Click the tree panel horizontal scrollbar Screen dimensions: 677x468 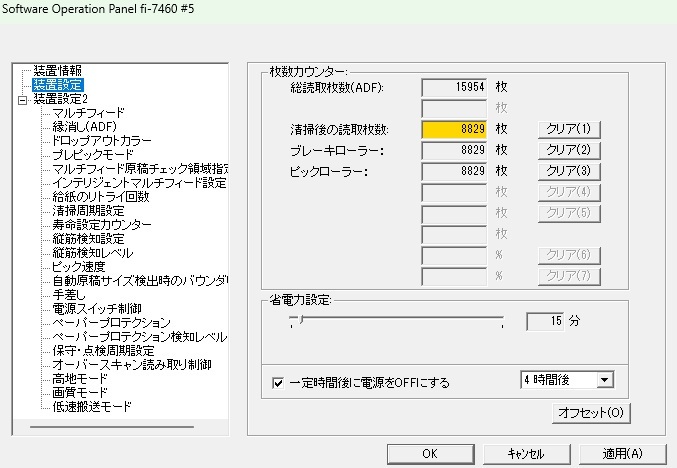pyautogui.click(x=112, y=427)
